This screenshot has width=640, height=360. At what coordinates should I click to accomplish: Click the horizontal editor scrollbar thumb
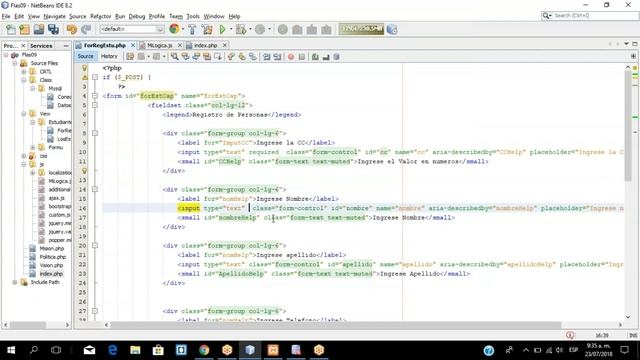tap(336, 325)
